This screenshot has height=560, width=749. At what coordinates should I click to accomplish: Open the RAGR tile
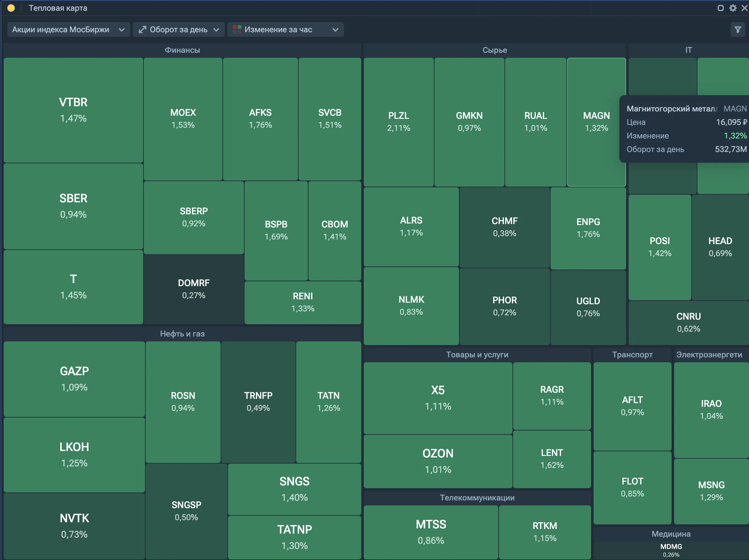point(552,396)
